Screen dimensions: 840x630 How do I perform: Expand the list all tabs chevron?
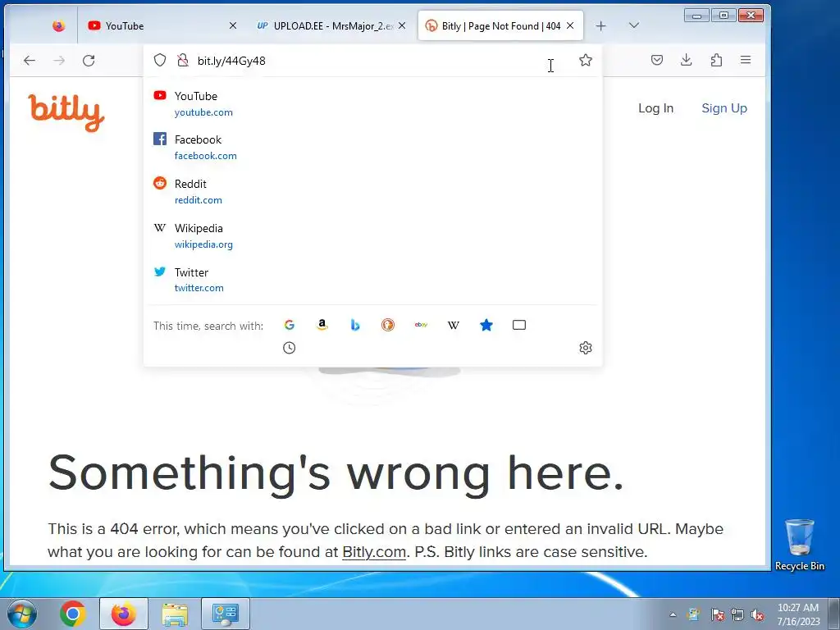pyautogui.click(x=634, y=25)
